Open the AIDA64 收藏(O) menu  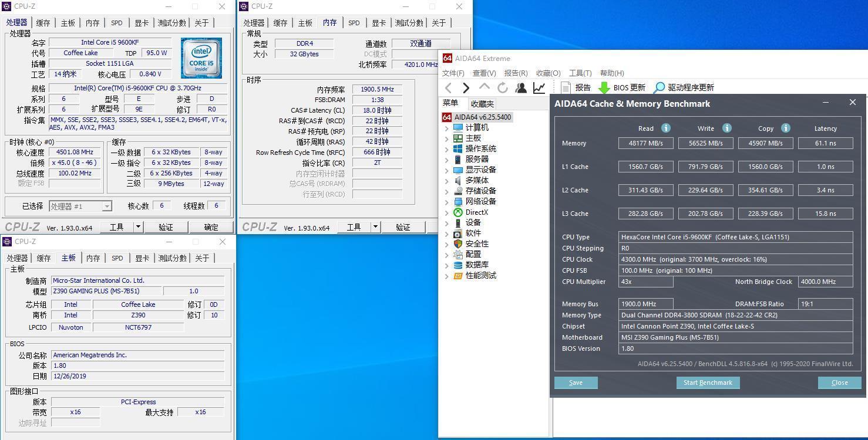548,73
